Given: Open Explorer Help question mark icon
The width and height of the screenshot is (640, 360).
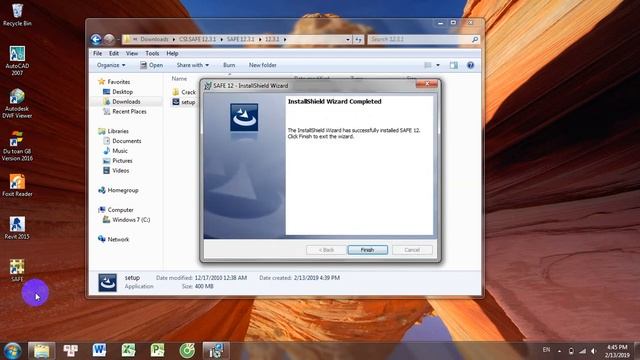Looking at the screenshot, I should pos(470,65).
